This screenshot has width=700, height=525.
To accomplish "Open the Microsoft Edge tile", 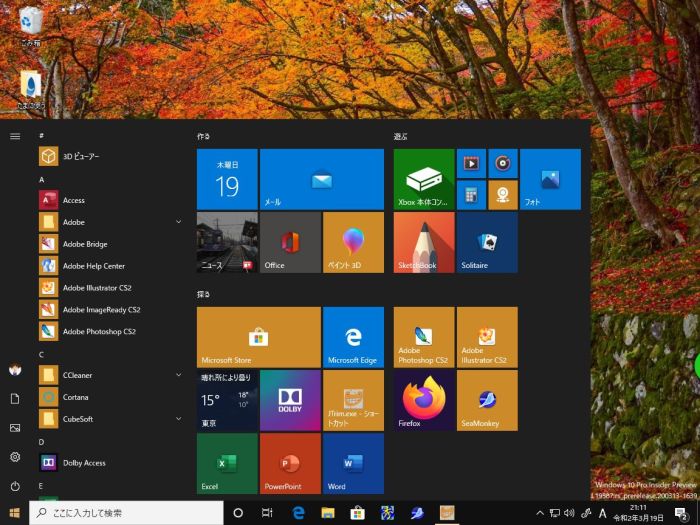I will 353,337.
